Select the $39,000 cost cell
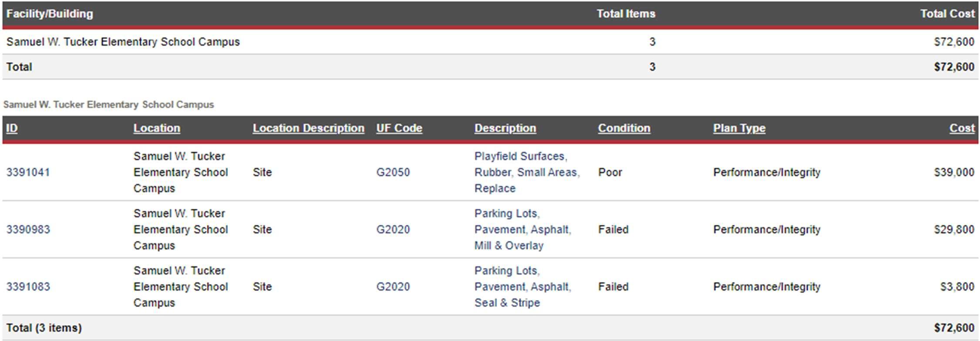 point(954,172)
